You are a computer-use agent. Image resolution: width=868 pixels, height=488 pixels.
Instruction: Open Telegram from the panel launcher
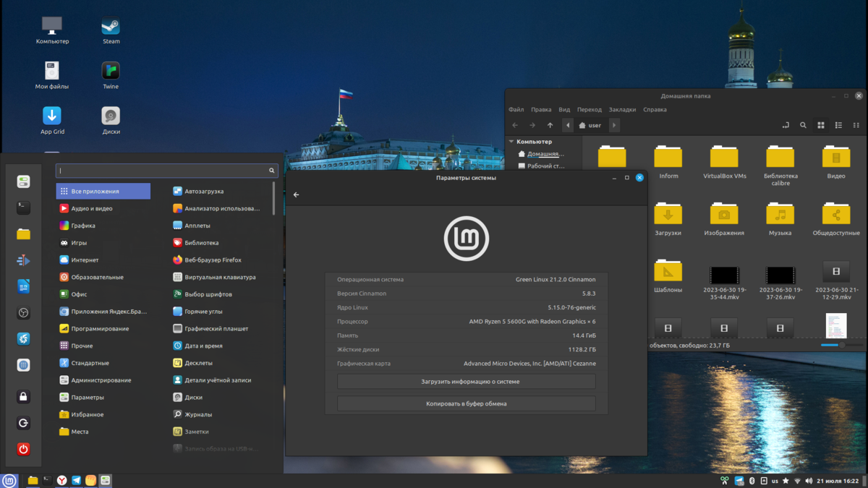tap(76, 480)
